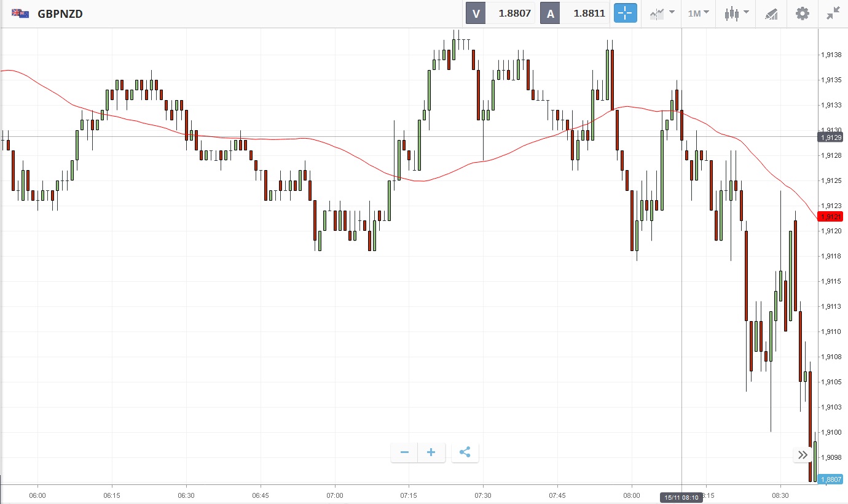Click the 07:30 label on time axis
The width and height of the screenshot is (848, 504).
tap(483, 495)
